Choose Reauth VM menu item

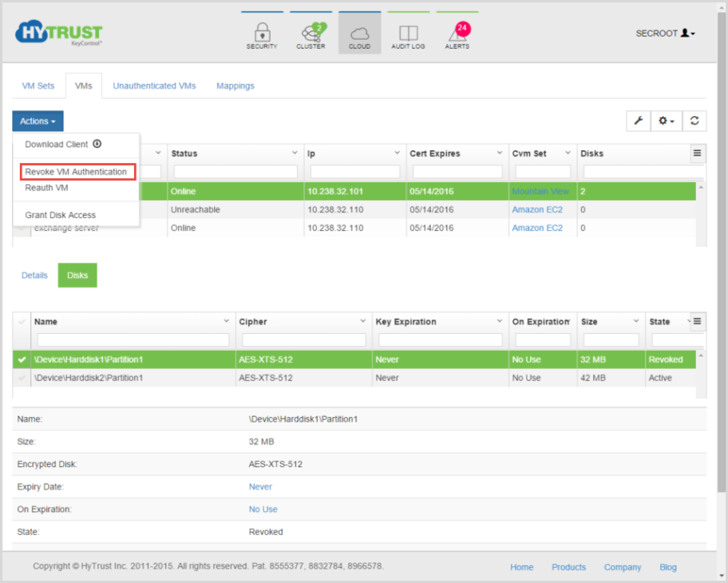pyautogui.click(x=46, y=188)
